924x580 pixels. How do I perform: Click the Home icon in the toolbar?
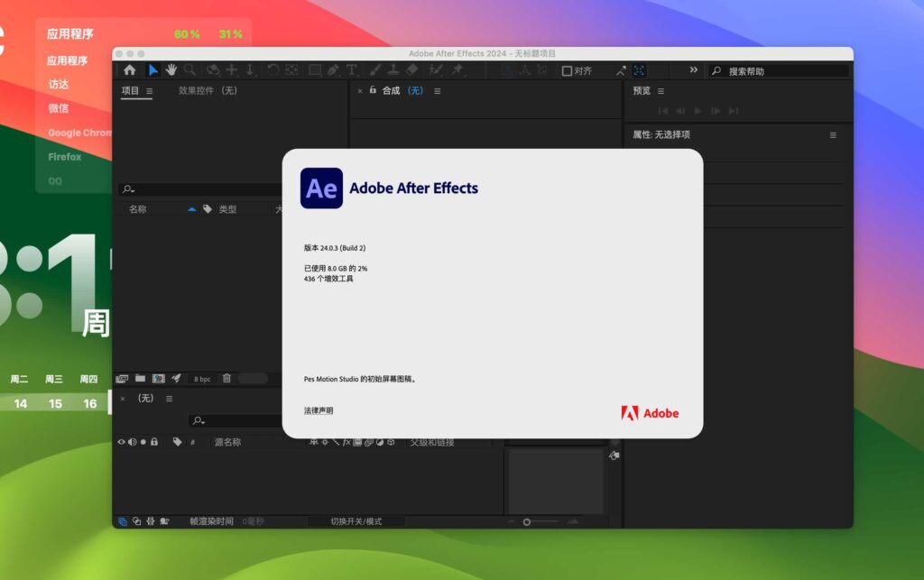tap(130, 70)
